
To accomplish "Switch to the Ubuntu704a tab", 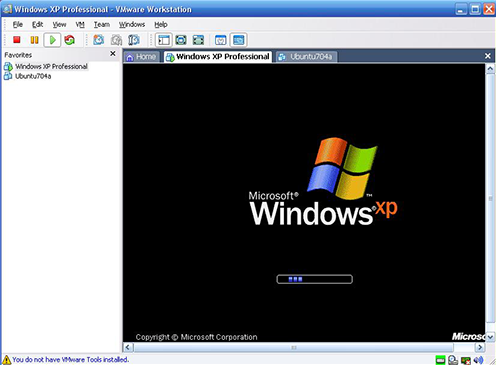I will [x=306, y=57].
